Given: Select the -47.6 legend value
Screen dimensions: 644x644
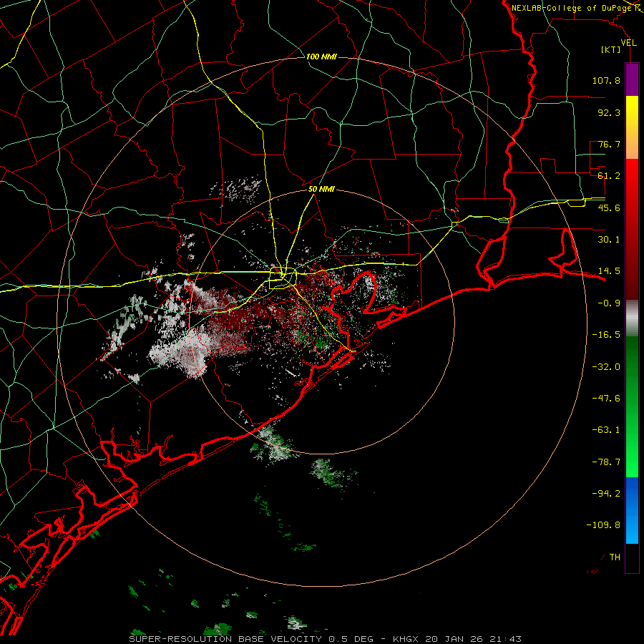Looking at the screenshot, I should click(x=606, y=399).
